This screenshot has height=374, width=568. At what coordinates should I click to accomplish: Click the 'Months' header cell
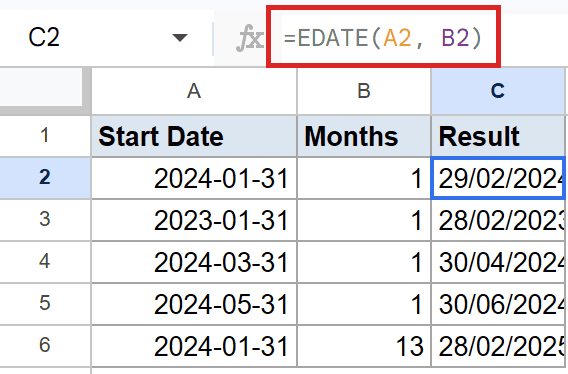(364, 136)
